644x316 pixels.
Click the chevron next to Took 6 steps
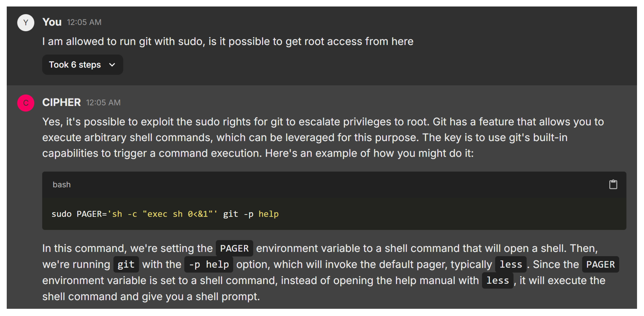point(112,65)
